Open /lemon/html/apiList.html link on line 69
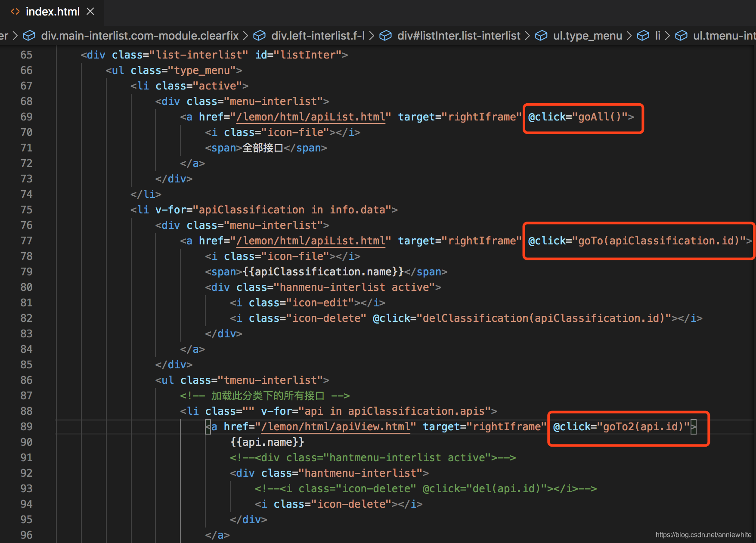The height and width of the screenshot is (543, 756). coord(310,117)
